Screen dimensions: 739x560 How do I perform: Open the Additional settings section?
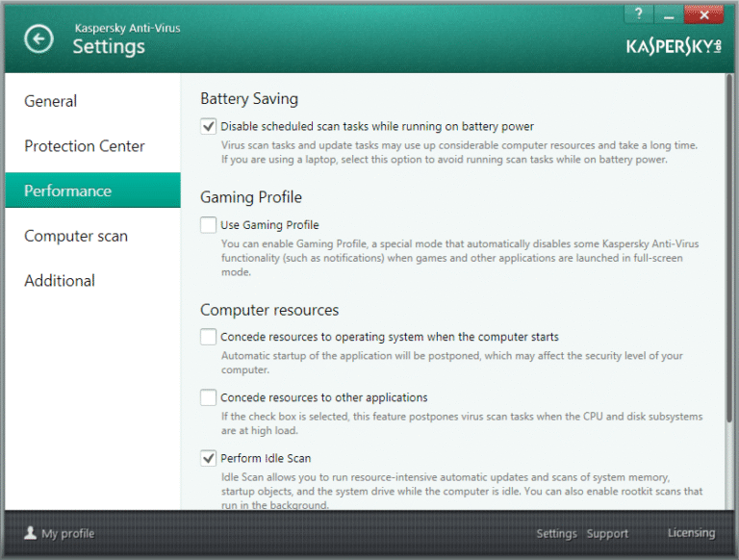click(x=60, y=281)
